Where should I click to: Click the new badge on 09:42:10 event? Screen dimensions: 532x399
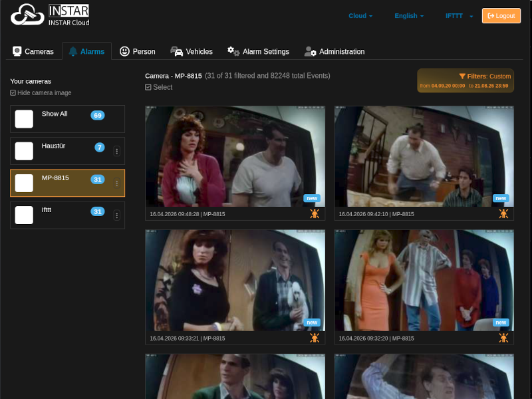click(501, 198)
